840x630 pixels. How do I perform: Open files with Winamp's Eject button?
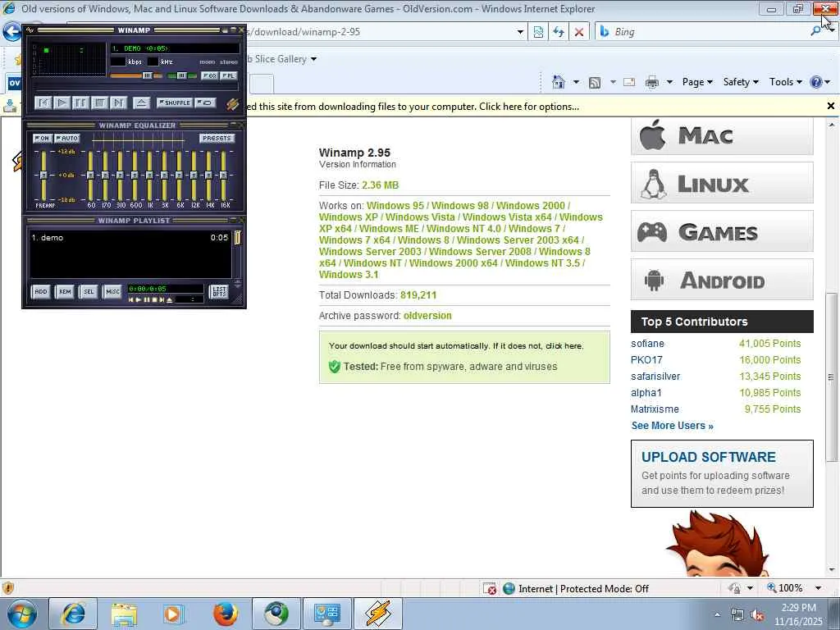(x=141, y=103)
